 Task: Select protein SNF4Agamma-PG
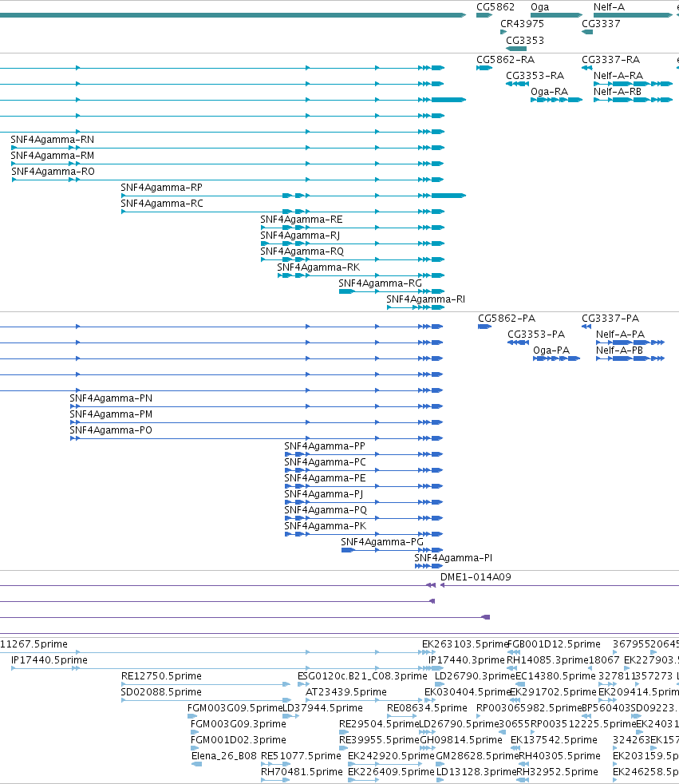pos(381,543)
